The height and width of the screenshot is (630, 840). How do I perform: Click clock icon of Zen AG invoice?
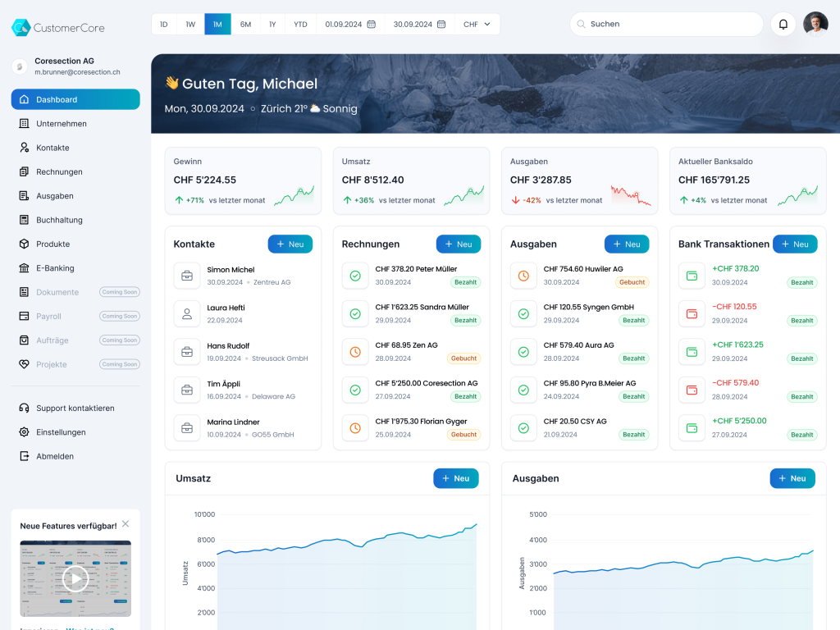click(355, 352)
